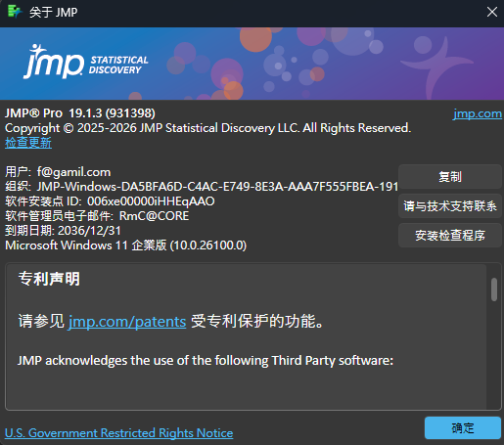504x445 pixels.
Task: Click the 专利声明 heading text
Action: tap(49, 279)
